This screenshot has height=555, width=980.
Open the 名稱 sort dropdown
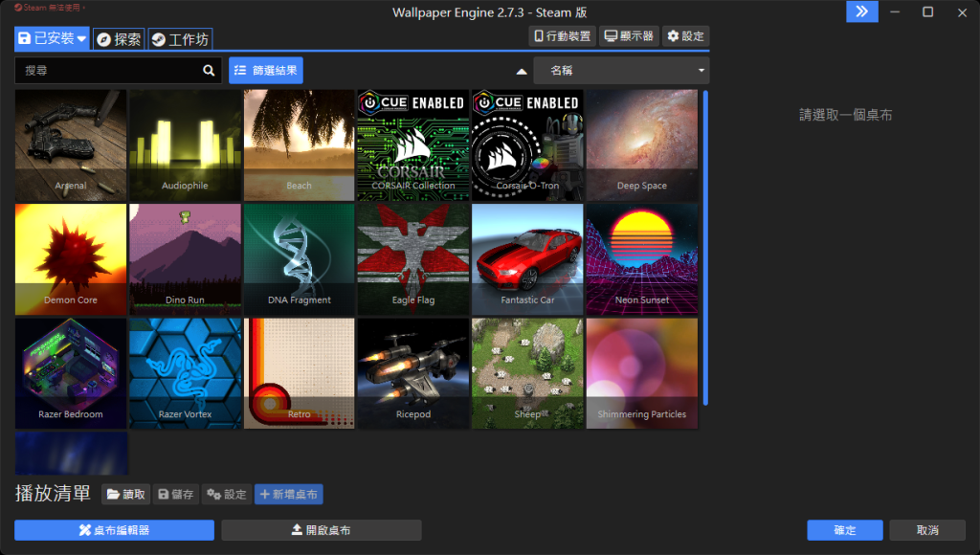(x=621, y=71)
